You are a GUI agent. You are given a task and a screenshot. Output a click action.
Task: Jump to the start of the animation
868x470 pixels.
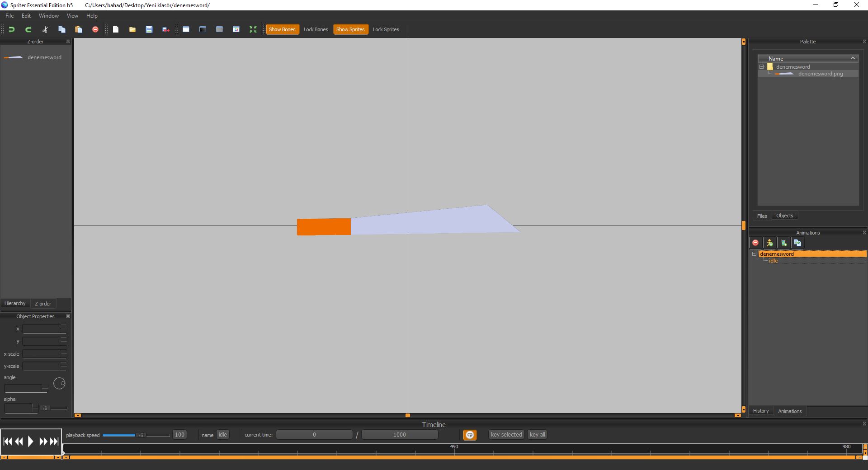[x=8, y=442]
